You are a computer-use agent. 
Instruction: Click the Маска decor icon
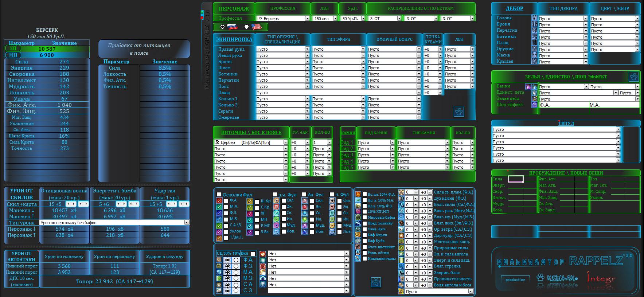point(534,55)
